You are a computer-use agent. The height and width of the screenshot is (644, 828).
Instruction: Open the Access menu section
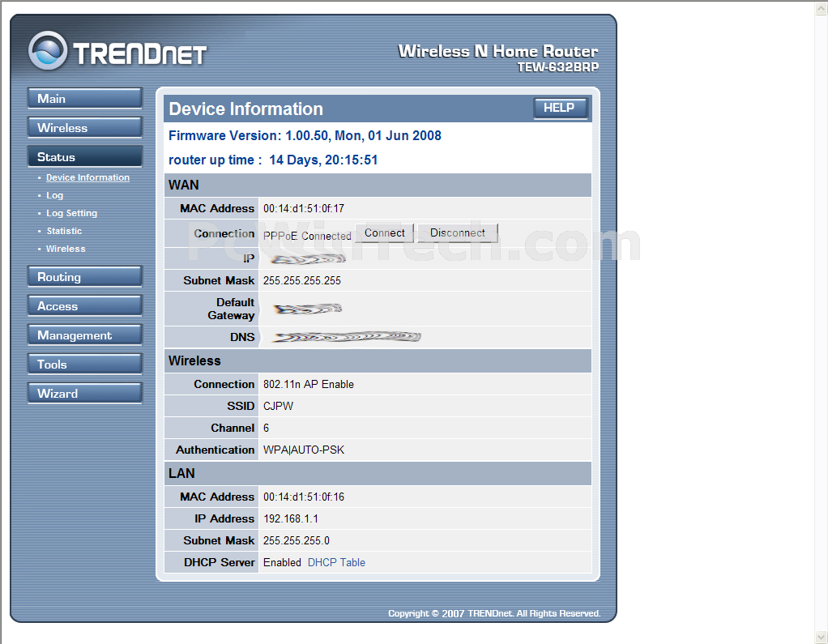point(85,305)
